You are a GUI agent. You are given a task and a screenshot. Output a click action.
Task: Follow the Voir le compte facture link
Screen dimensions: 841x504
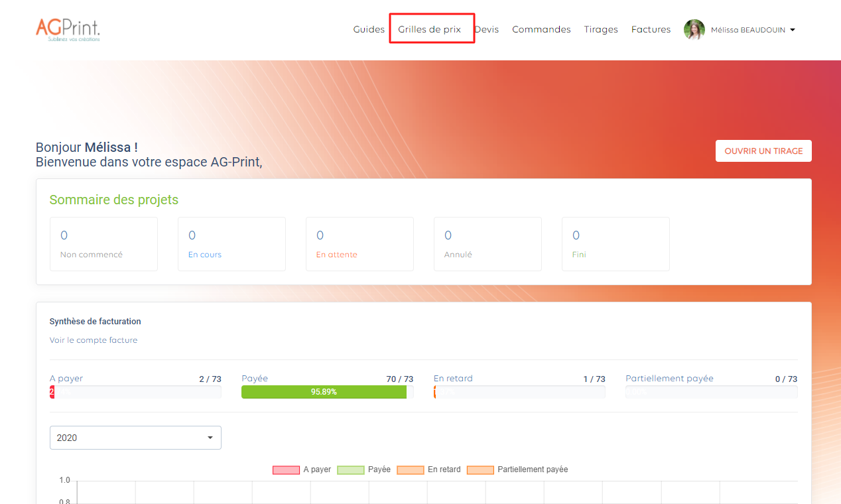tap(94, 340)
